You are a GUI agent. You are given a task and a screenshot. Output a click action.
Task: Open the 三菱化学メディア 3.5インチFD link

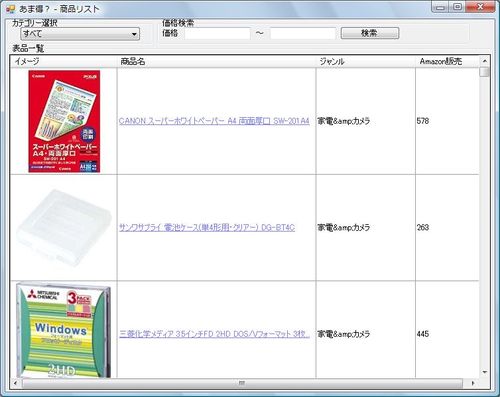pos(214,334)
